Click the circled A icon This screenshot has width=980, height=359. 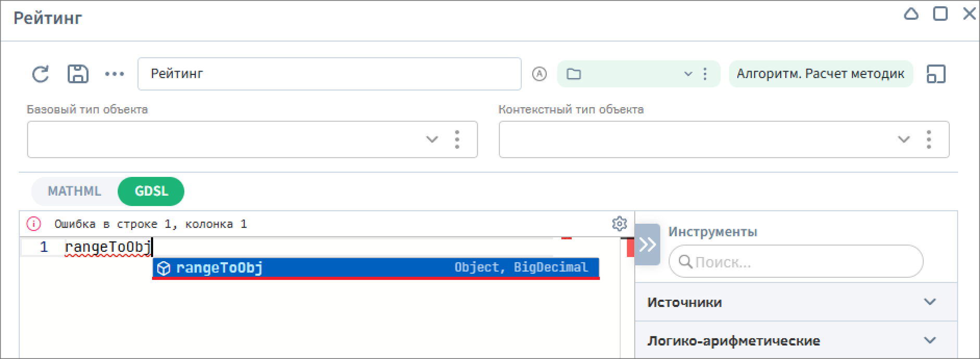coord(539,74)
